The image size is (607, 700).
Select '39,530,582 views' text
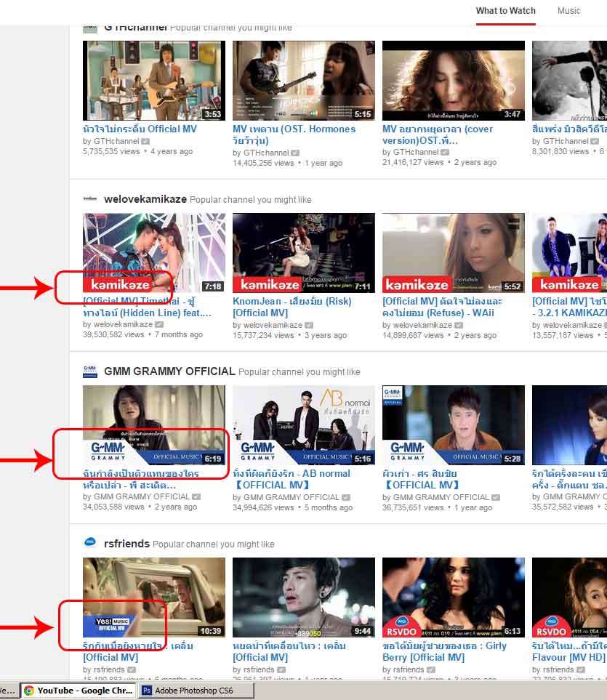pos(113,334)
